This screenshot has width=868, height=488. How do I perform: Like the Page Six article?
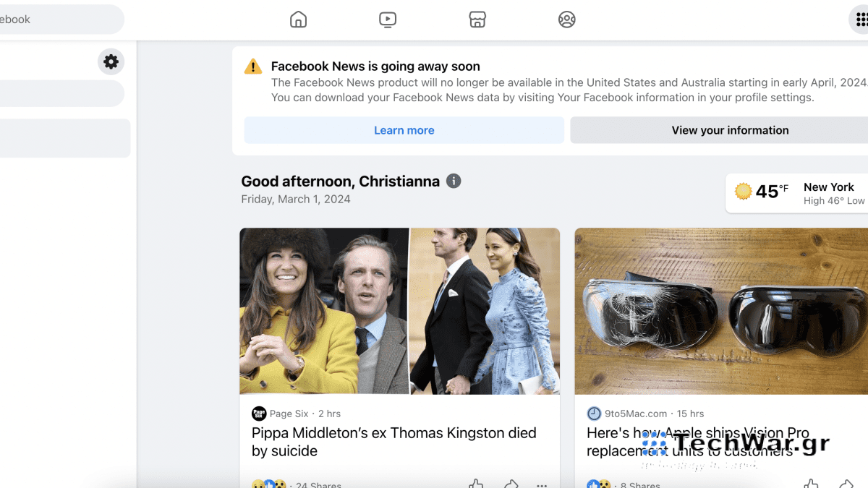[475, 484]
